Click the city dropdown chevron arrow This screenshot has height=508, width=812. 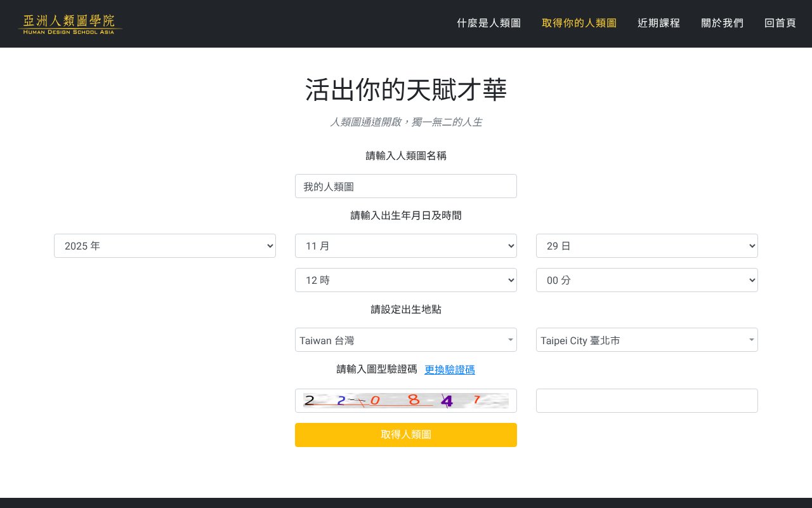[752, 340]
